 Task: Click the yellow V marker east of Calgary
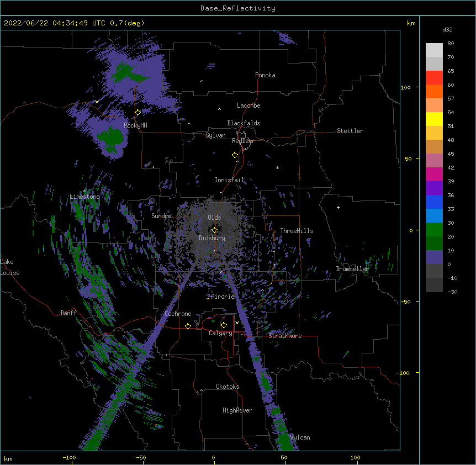(x=237, y=323)
